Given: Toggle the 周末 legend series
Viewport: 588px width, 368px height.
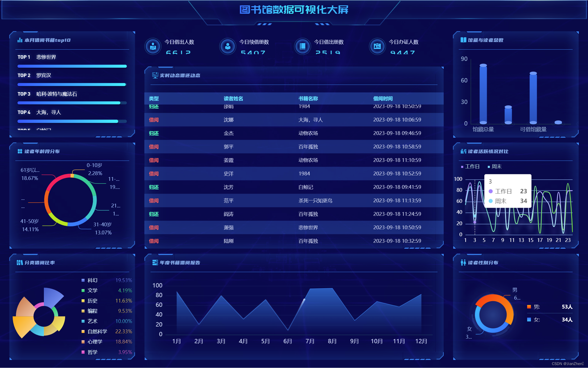Looking at the screenshot, I should [495, 167].
